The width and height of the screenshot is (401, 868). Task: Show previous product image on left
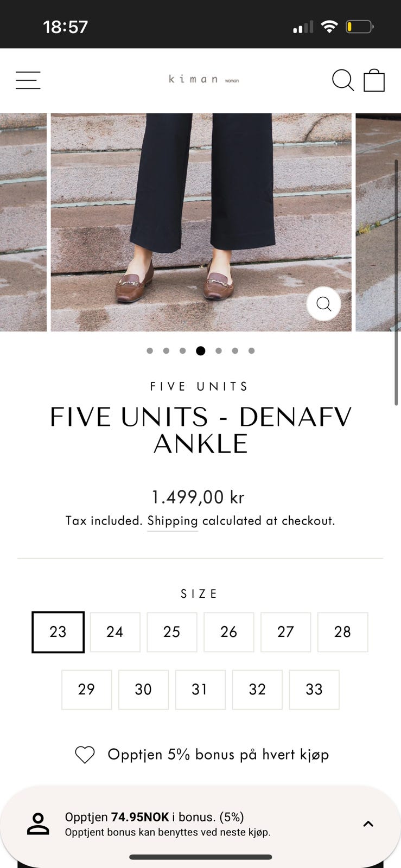[x=23, y=222]
